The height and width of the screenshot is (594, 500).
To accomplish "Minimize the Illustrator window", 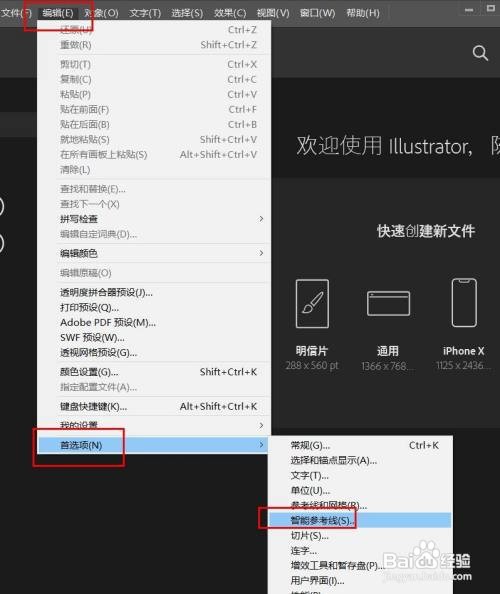I will [x=469, y=10].
